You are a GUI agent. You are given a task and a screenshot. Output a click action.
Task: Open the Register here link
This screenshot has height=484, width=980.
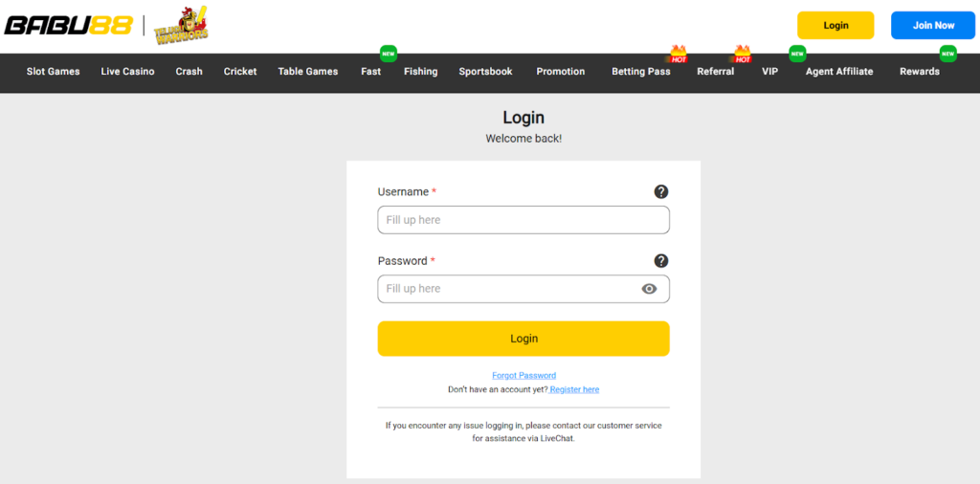click(574, 390)
